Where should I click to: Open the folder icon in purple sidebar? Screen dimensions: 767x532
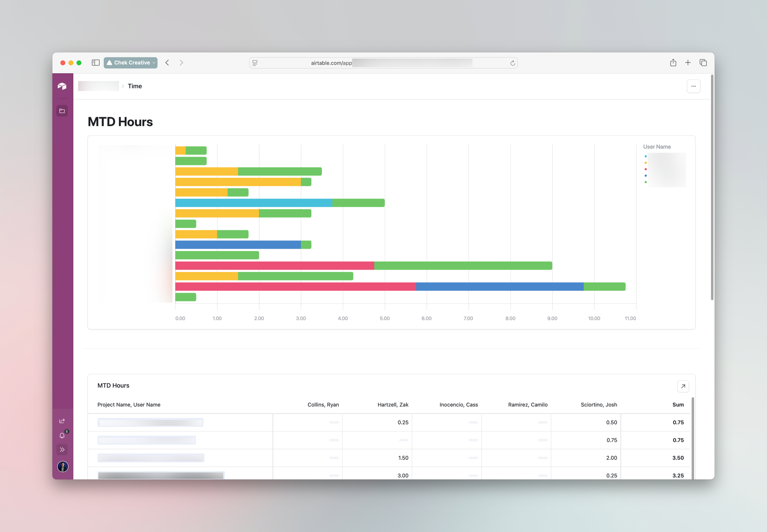click(x=62, y=111)
